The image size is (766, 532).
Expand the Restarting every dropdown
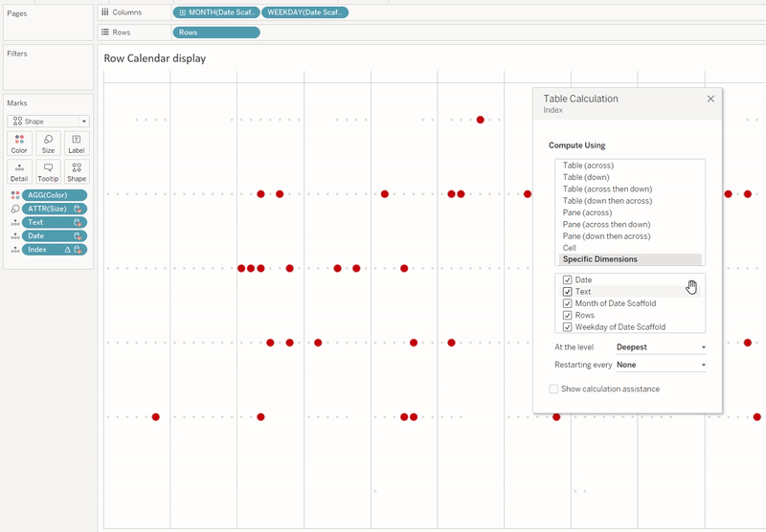[x=661, y=365]
